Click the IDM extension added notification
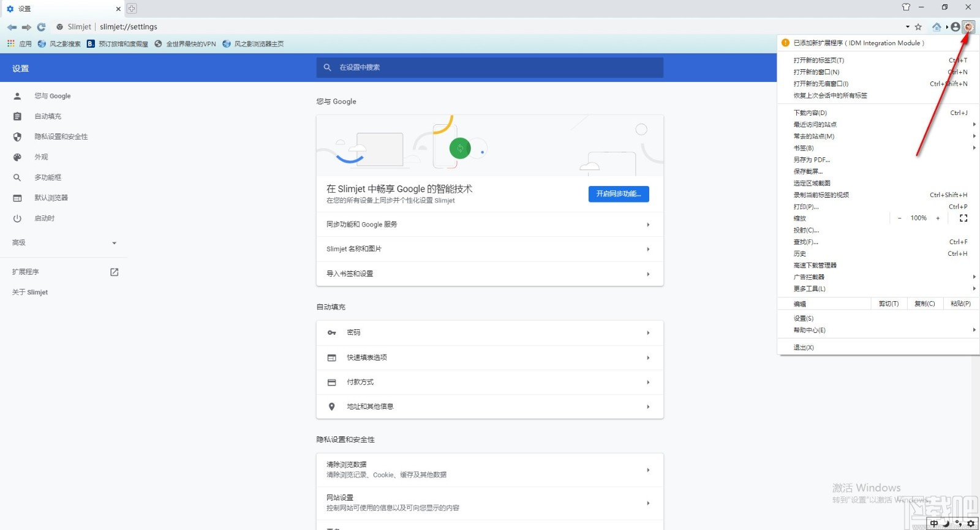Screen dimensions: 980x530 click(x=878, y=43)
